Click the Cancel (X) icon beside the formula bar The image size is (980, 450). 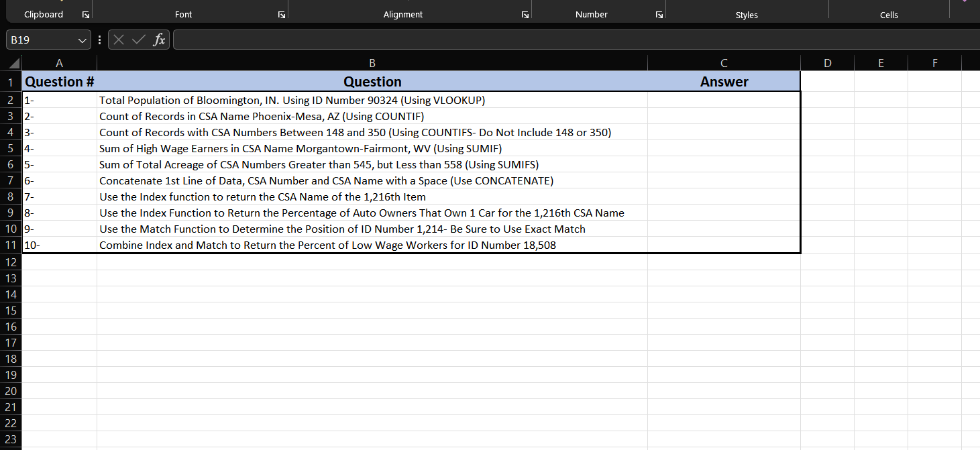pos(119,39)
